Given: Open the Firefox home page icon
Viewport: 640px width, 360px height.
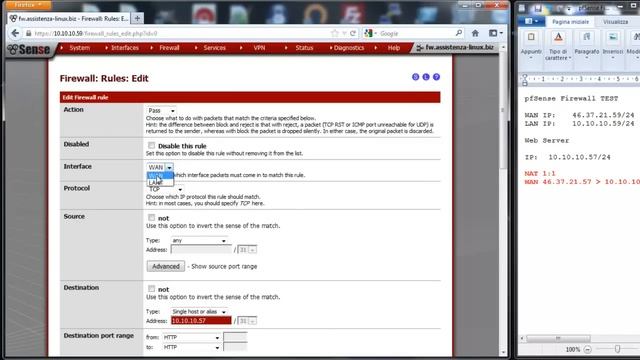Looking at the screenshot, I should pyautogui.click(x=475, y=33).
